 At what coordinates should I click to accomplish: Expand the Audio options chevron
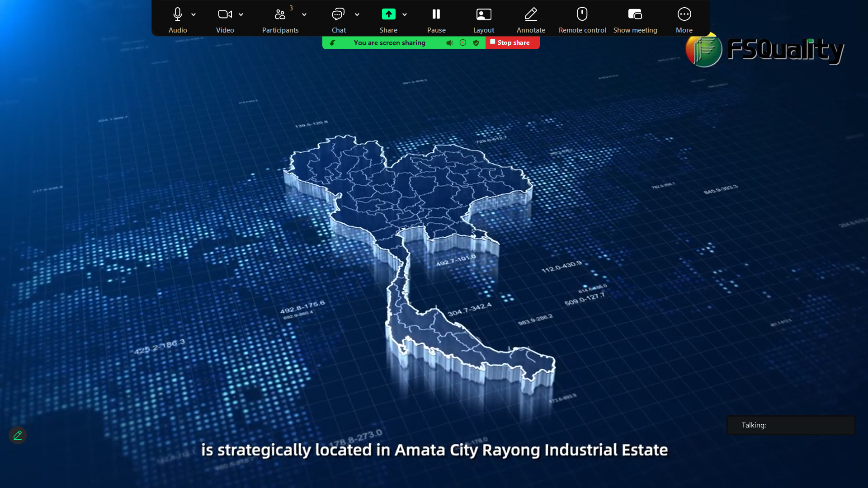pyautogui.click(x=193, y=14)
